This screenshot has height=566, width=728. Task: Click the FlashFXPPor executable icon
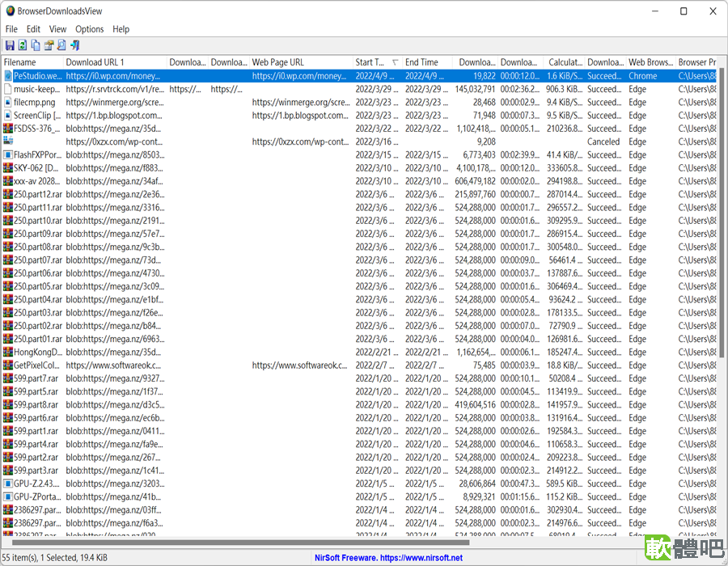(8, 155)
